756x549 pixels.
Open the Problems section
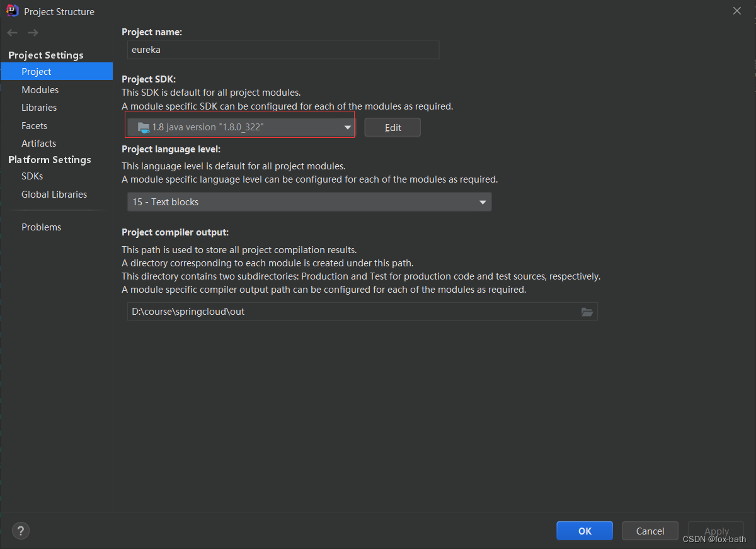click(x=41, y=227)
